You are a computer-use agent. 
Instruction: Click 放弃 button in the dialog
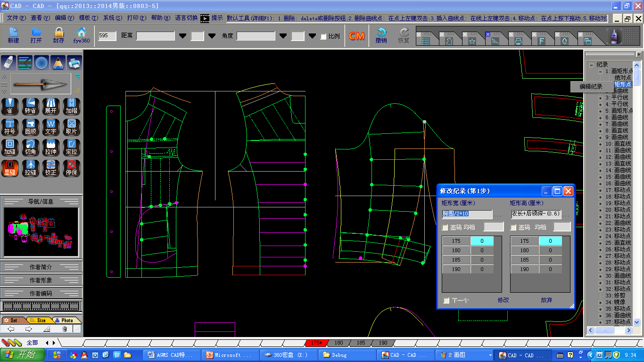(x=546, y=300)
